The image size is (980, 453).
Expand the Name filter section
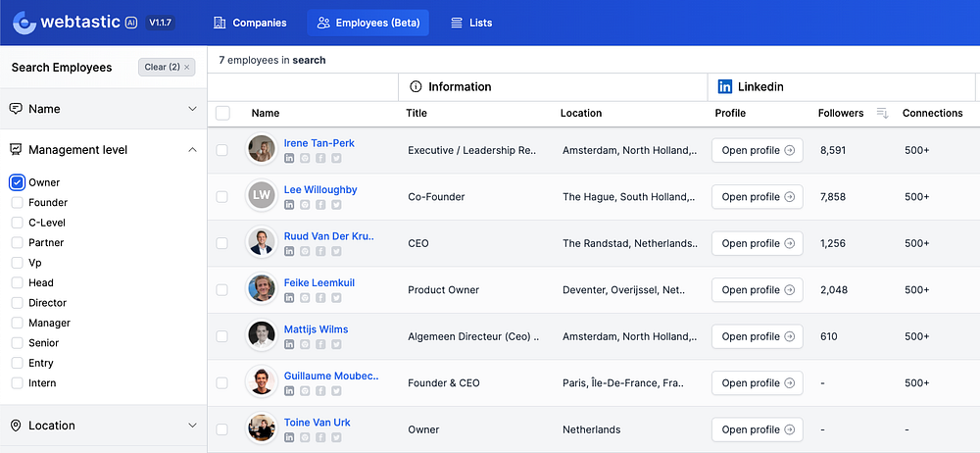point(103,109)
